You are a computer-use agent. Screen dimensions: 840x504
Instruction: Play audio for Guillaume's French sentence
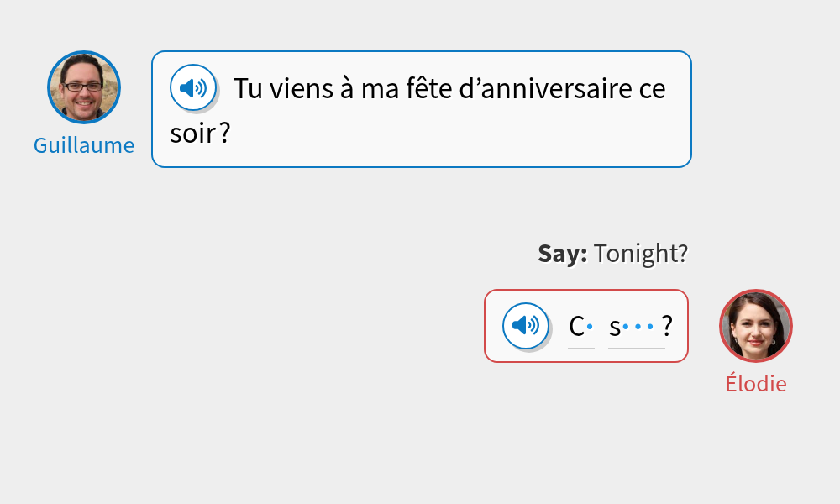193,87
